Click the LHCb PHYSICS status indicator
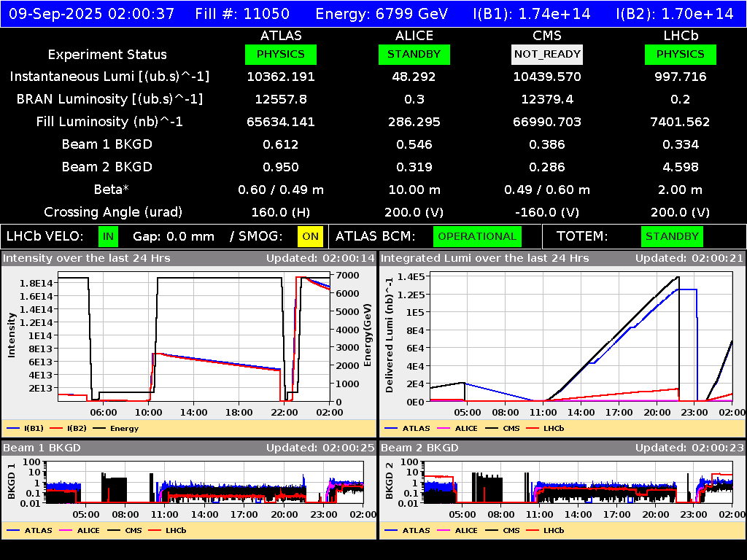The width and height of the screenshot is (747, 560). (681, 54)
